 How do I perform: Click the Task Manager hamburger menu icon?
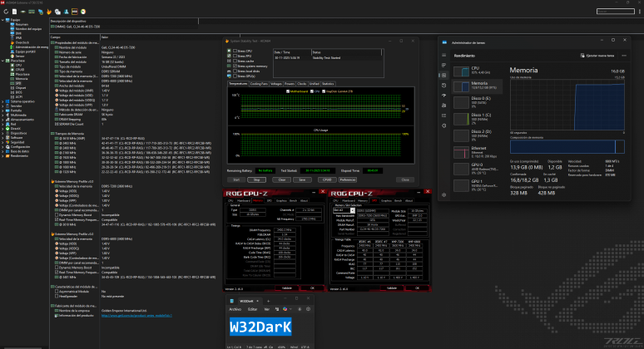(x=443, y=53)
